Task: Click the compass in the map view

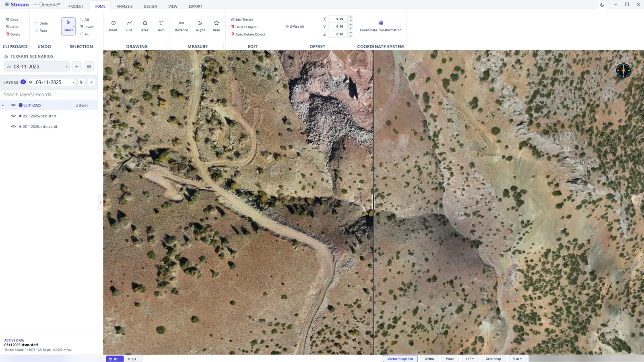Action: point(623,70)
